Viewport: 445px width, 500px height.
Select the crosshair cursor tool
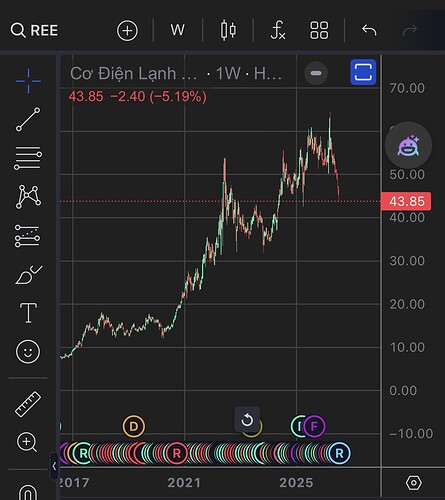28,81
